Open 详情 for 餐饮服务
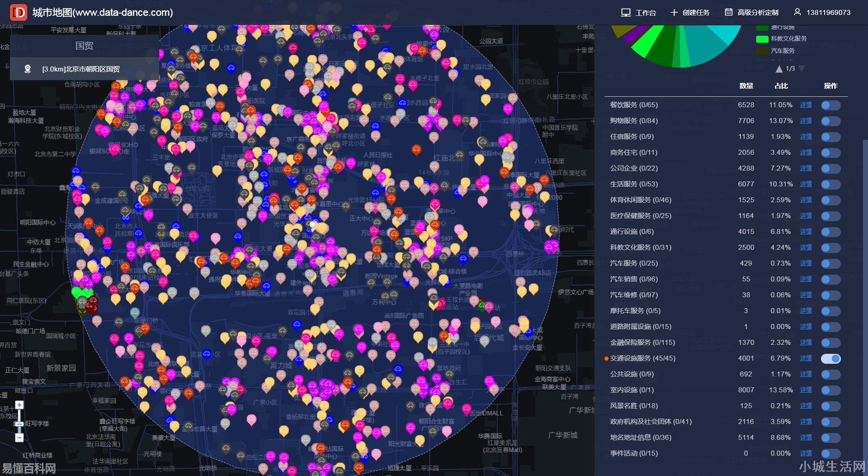Image resolution: width=868 pixels, height=476 pixels. [x=806, y=105]
